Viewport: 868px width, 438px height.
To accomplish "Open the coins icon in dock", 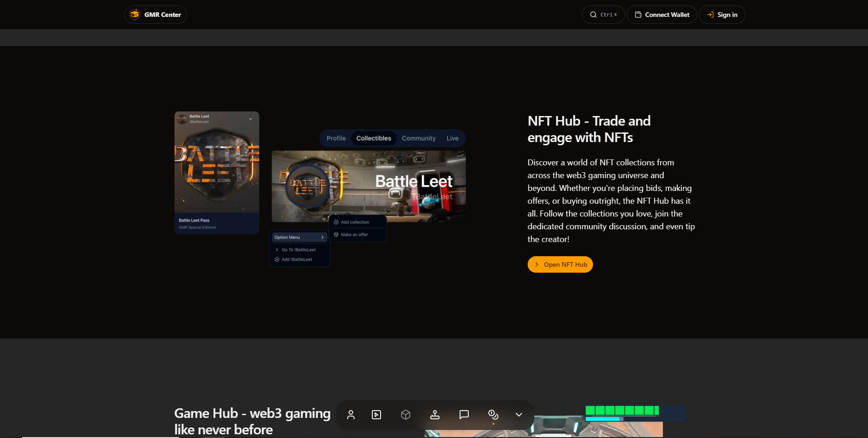I will click(493, 415).
